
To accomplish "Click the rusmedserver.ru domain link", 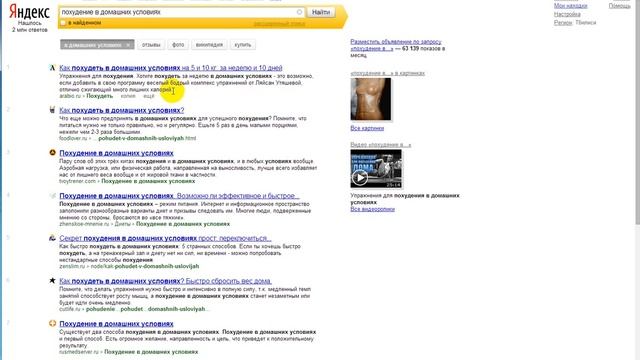I will point(79,352).
